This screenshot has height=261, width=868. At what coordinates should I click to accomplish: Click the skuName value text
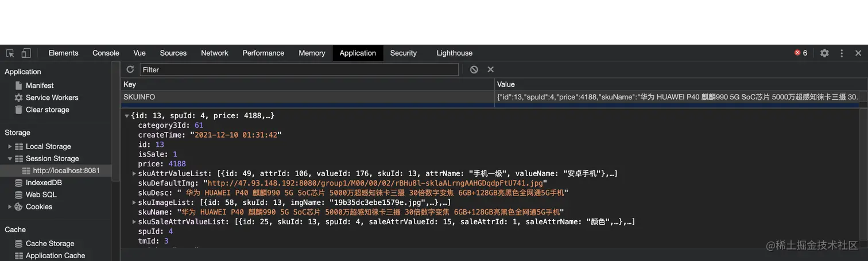click(x=371, y=212)
